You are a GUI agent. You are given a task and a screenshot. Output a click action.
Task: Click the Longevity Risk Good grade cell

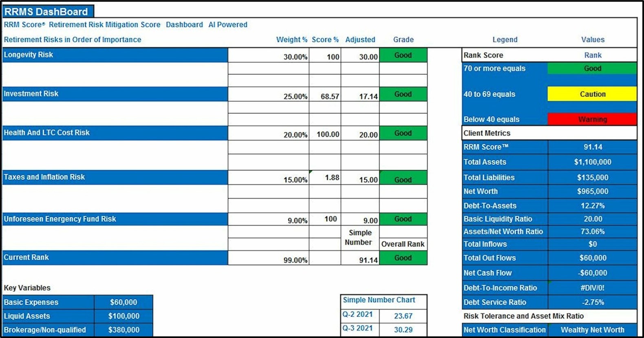(403, 55)
